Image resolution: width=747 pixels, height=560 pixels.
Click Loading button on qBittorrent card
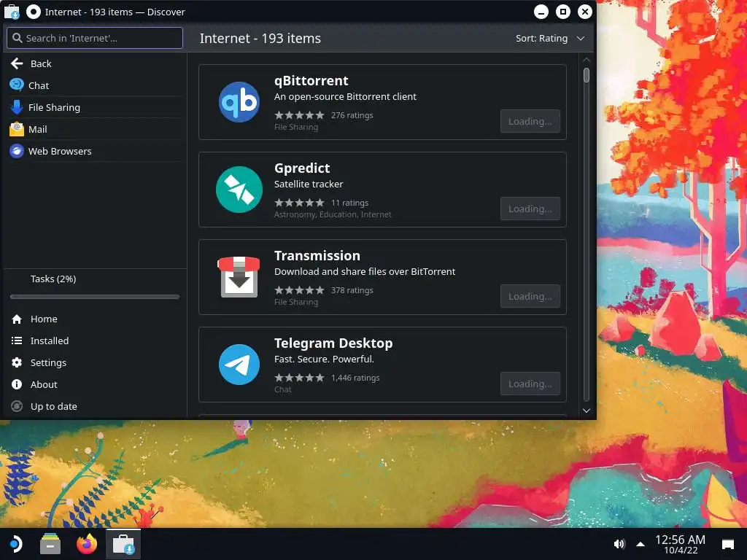tap(530, 122)
